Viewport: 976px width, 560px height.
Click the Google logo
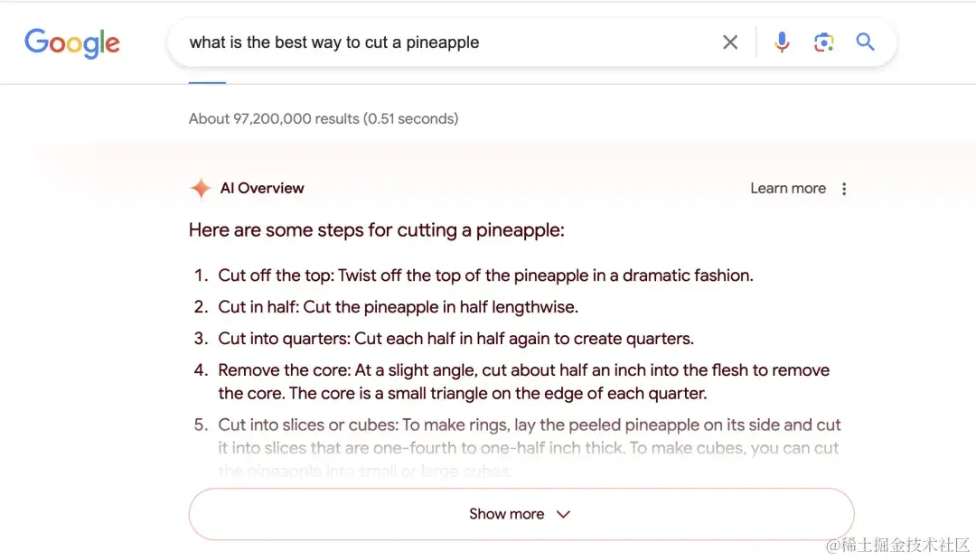tap(72, 42)
